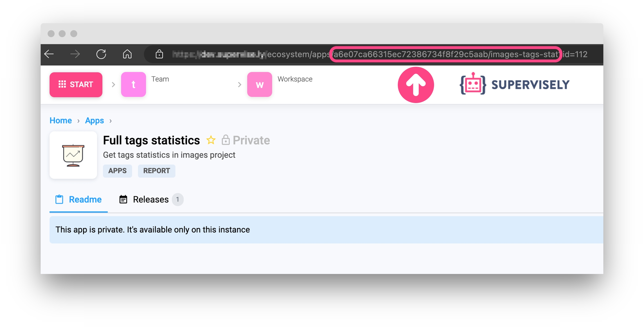The height and width of the screenshot is (332, 644).
Task: Switch to the Readme tab
Action: (x=78, y=200)
